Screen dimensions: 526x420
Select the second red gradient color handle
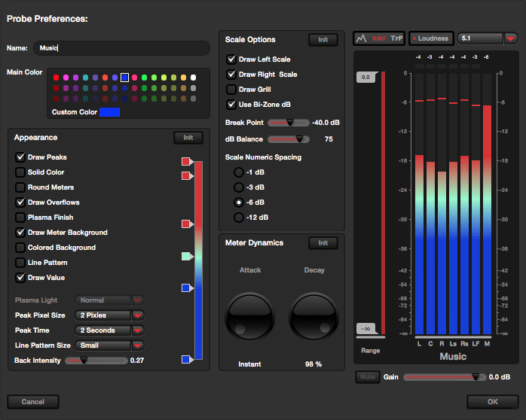tap(187, 176)
